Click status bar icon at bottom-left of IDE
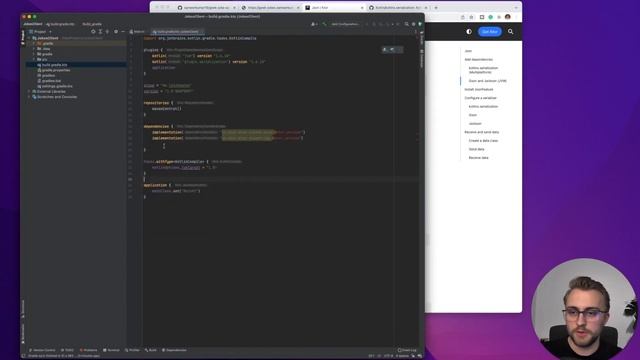This screenshot has height=360, width=640. pos(24,356)
